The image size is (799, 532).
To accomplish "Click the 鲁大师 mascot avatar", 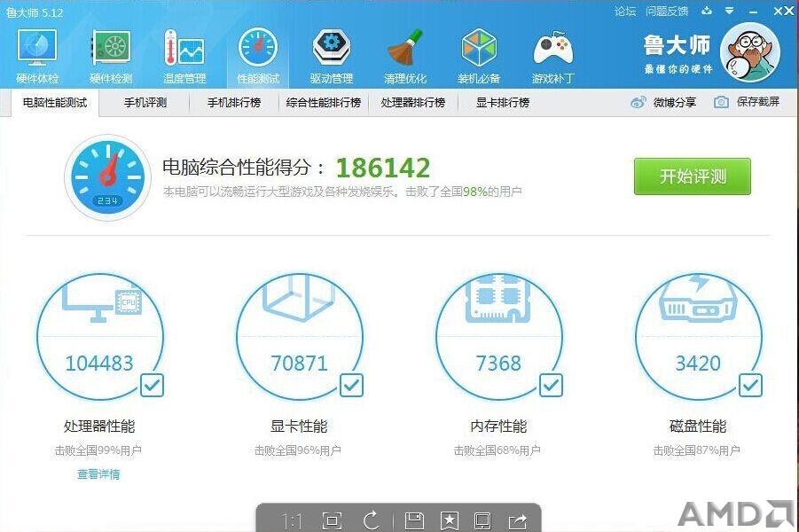I will click(749, 52).
